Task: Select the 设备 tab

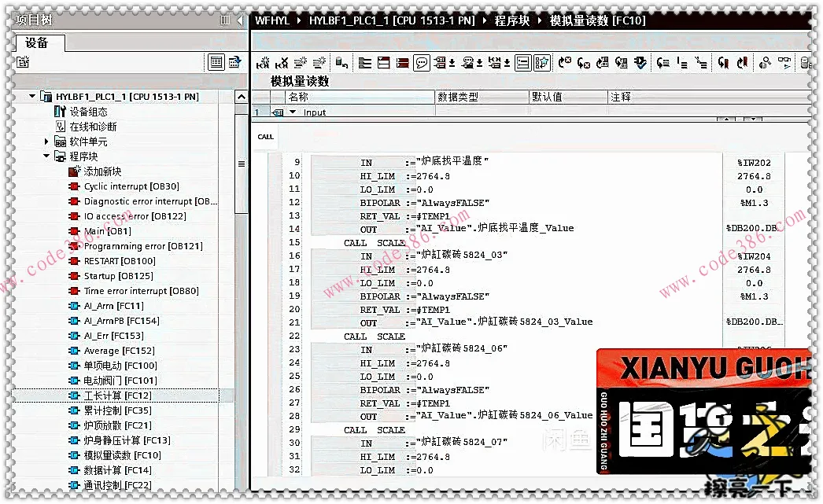Action: click(x=37, y=43)
